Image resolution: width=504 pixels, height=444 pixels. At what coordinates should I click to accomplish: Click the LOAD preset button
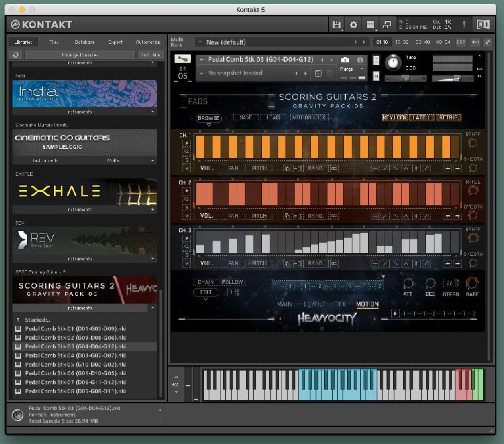tap(273, 117)
